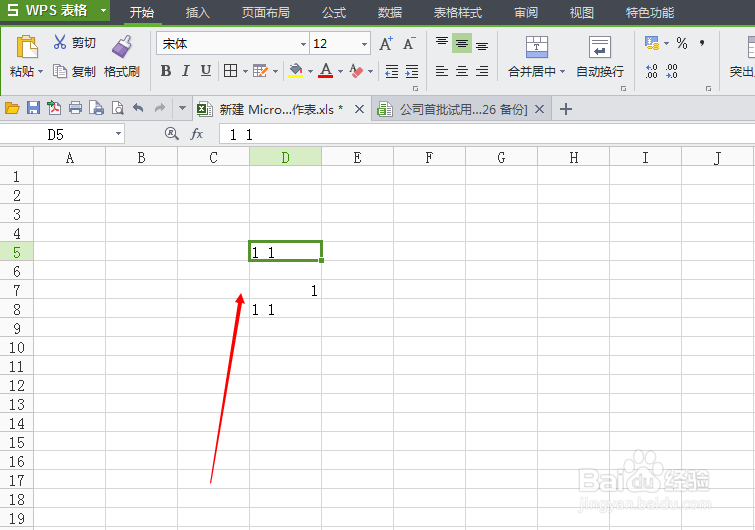Switch to the 数据 ribbon tab
This screenshot has width=755, height=530.
[390, 12]
